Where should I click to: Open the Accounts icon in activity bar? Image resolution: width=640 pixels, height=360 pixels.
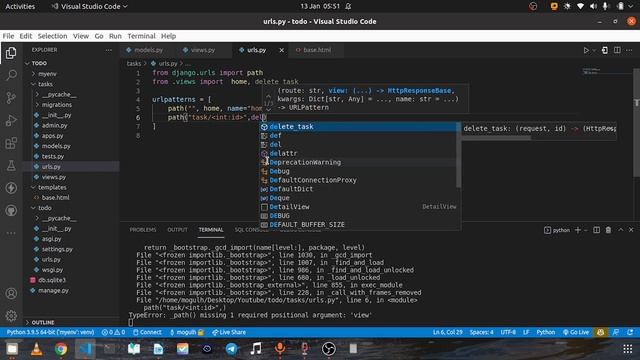[x=11, y=293]
